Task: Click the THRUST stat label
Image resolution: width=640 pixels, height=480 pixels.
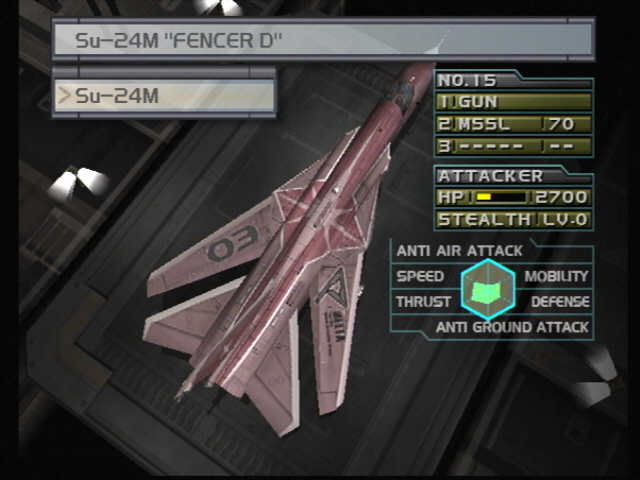Action: (x=423, y=302)
